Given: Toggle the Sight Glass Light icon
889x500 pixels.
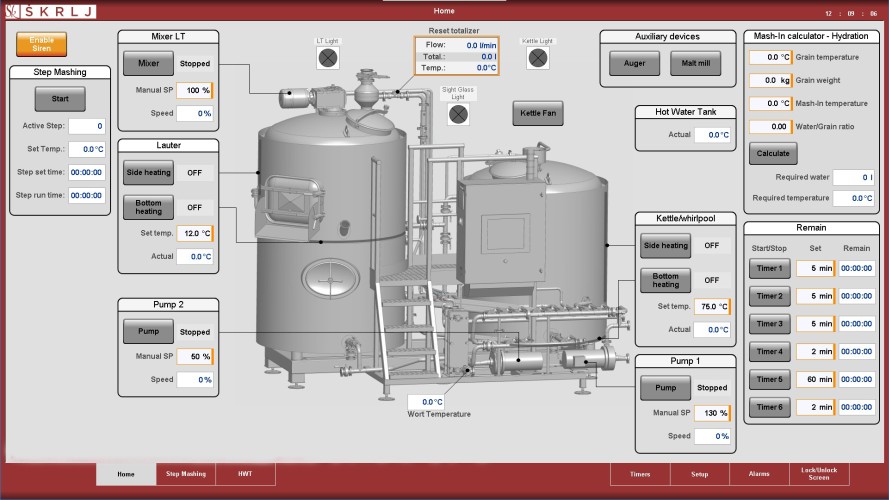Looking at the screenshot, I should point(458,114).
